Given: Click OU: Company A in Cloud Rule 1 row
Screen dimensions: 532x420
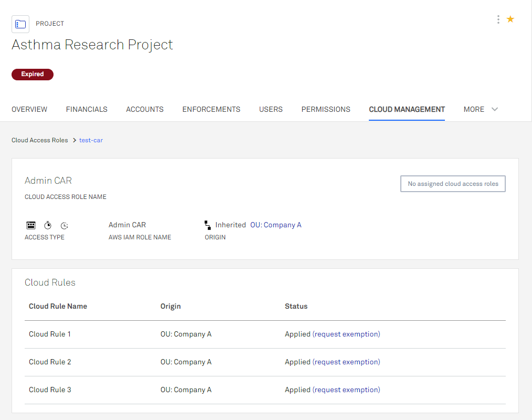Looking at the screenshot, I should (x=186, y=334).
